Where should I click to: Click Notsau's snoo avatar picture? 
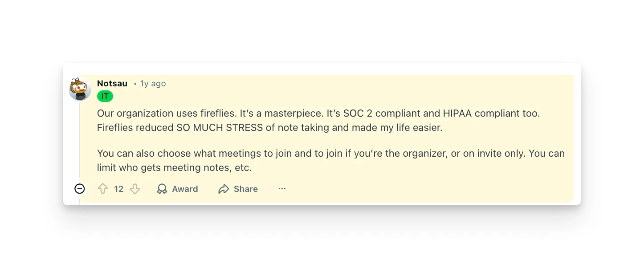point(80,89)
